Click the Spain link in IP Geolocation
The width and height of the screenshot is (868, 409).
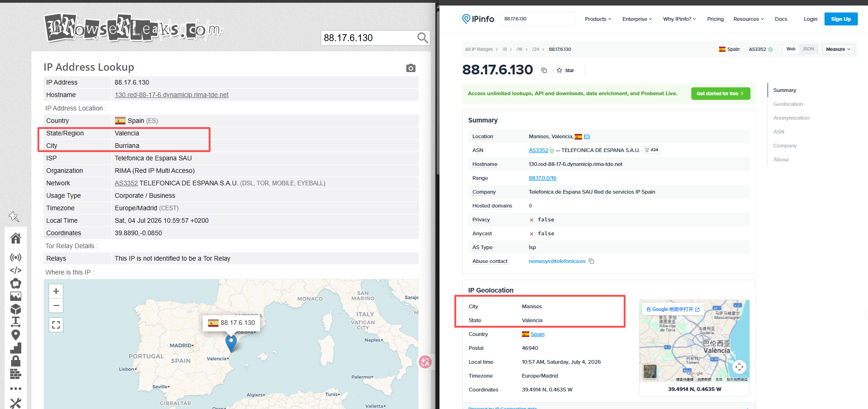click(x=537, y=334)
